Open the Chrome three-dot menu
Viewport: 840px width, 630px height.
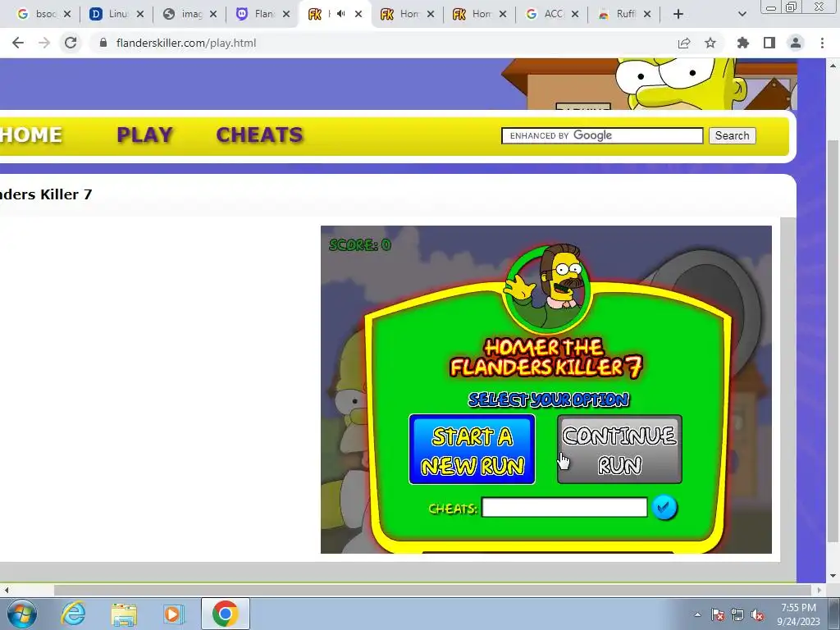(x=822, y=43)
